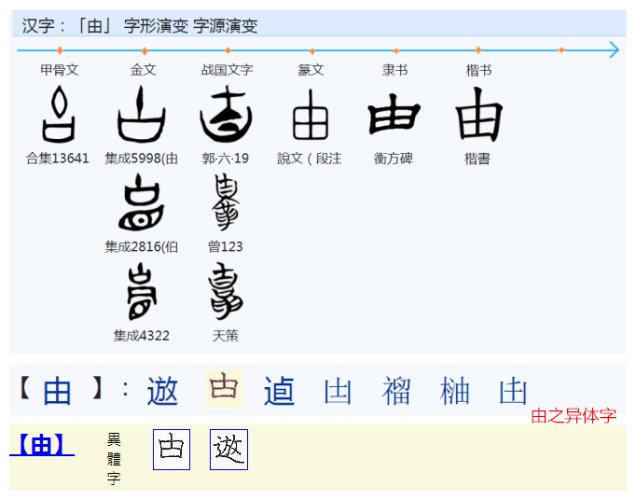Click the bronze glyph labeled 集成4322
Viewport: 636px width, 500px height.
coord(141,291)
